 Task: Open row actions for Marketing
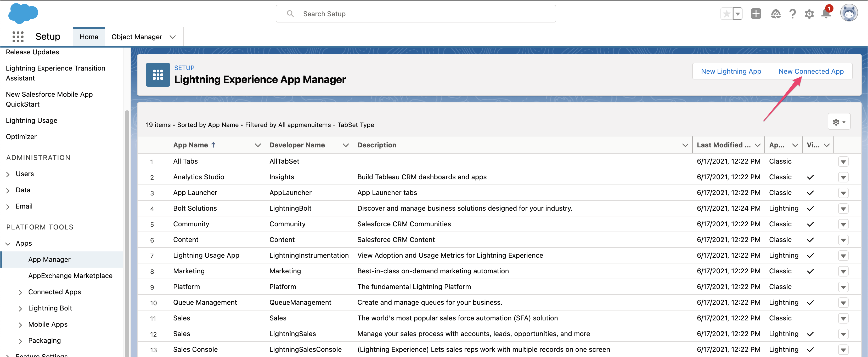click(x=843, y=271)
